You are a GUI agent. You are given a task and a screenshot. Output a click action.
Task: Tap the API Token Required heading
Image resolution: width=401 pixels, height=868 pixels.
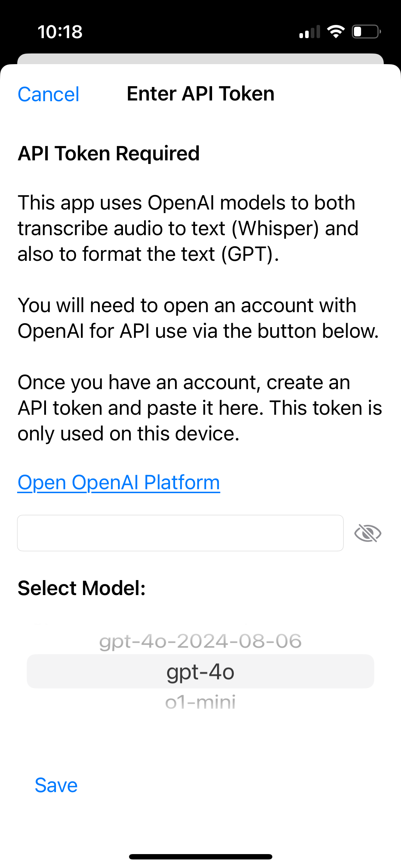109,154
